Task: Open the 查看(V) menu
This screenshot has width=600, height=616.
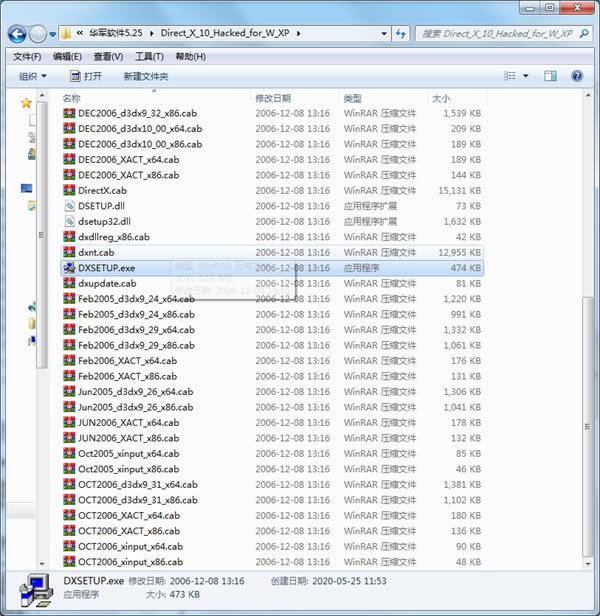Action: click(108, 57)
